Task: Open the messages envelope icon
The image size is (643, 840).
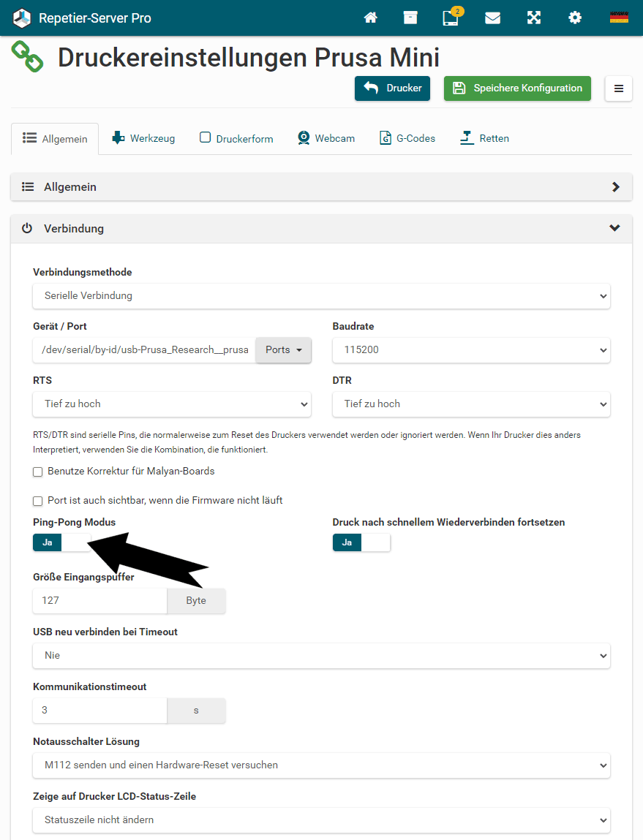Action: (492, 18)
